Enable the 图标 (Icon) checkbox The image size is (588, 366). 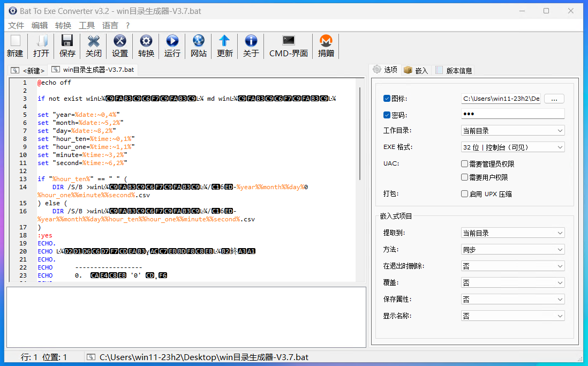[x=387, y=99]
